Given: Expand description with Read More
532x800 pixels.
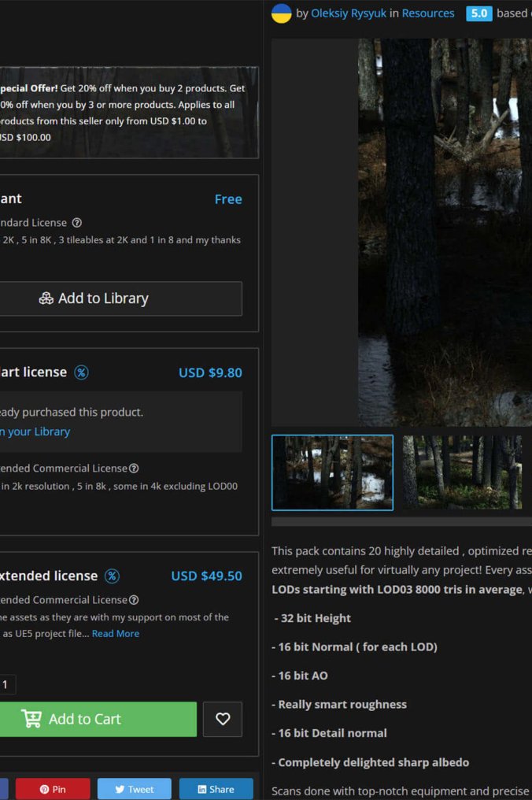Looking at the screenshot, I should coord(116,633).
